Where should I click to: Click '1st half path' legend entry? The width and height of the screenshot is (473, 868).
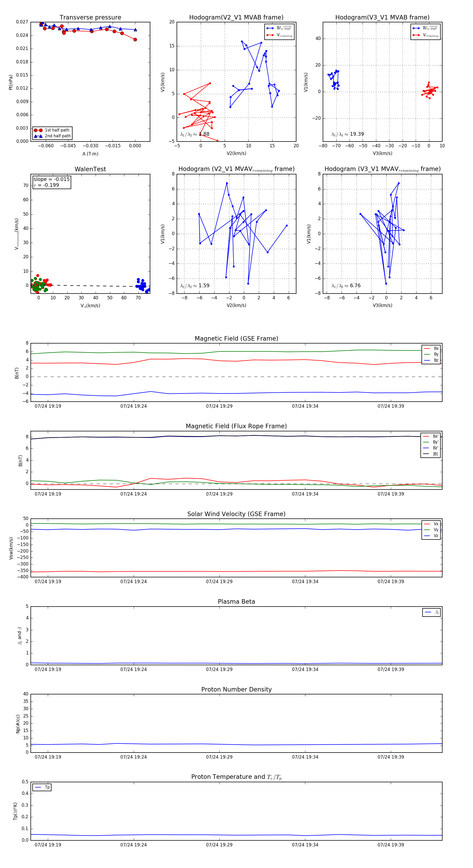coord(53,130)
